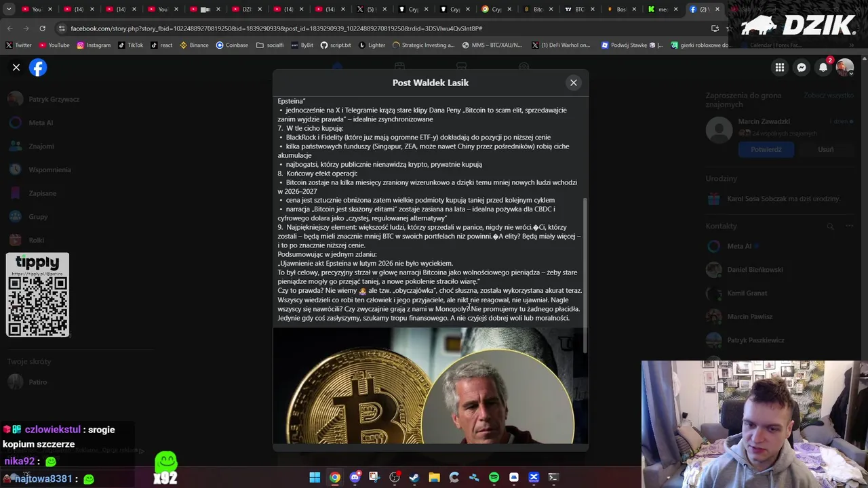
Task: Click the Facebook logo icon
Action: click(38, 68)
